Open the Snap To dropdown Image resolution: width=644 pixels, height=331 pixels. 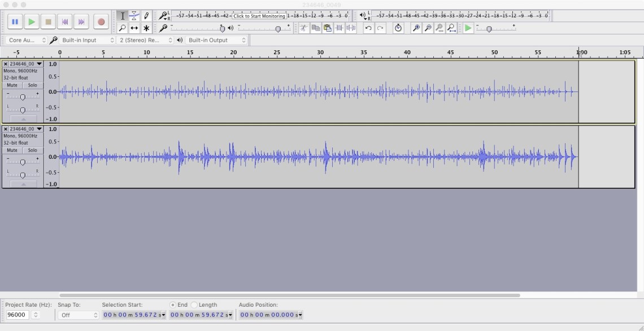click(79, 315)
